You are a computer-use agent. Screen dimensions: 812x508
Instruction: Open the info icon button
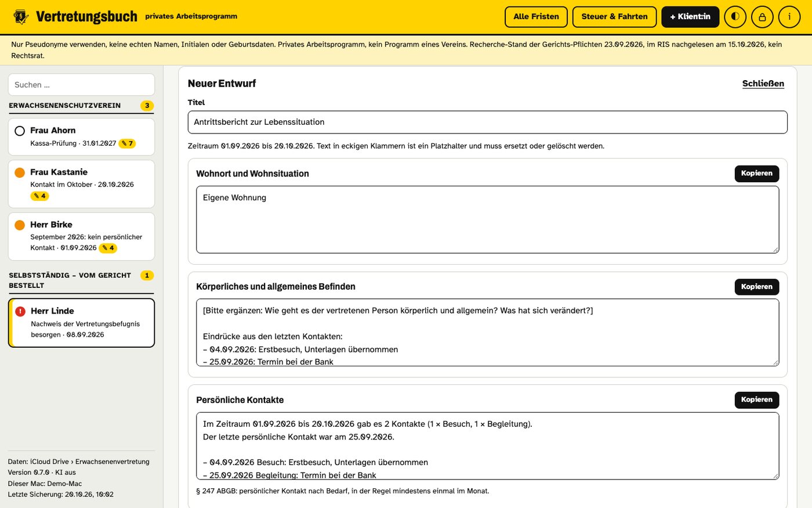789,17
